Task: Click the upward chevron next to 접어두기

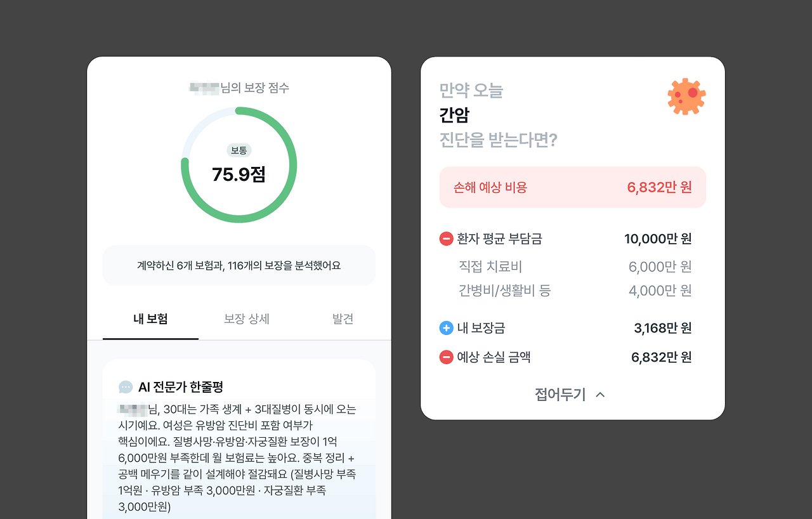Action: coord(600,395)
